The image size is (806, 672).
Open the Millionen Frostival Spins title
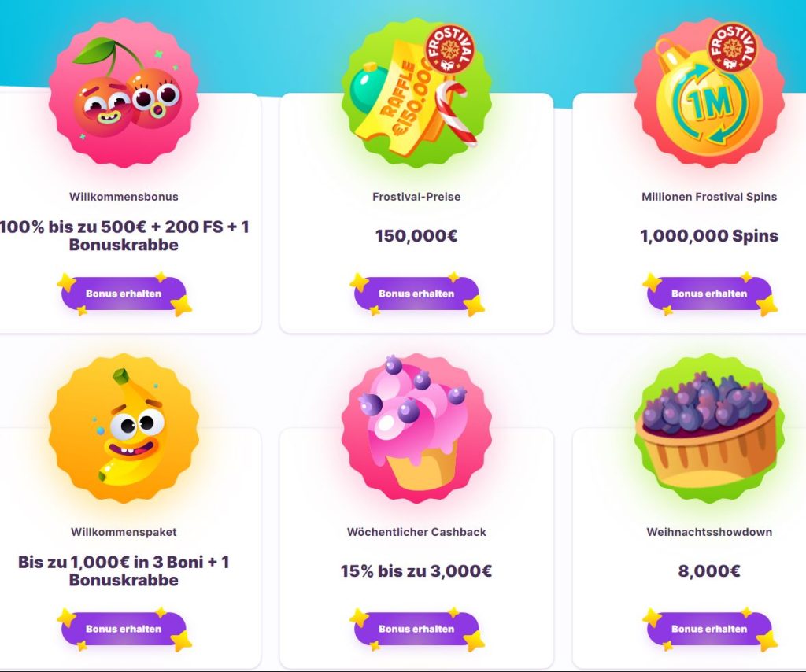coord(709,197)
